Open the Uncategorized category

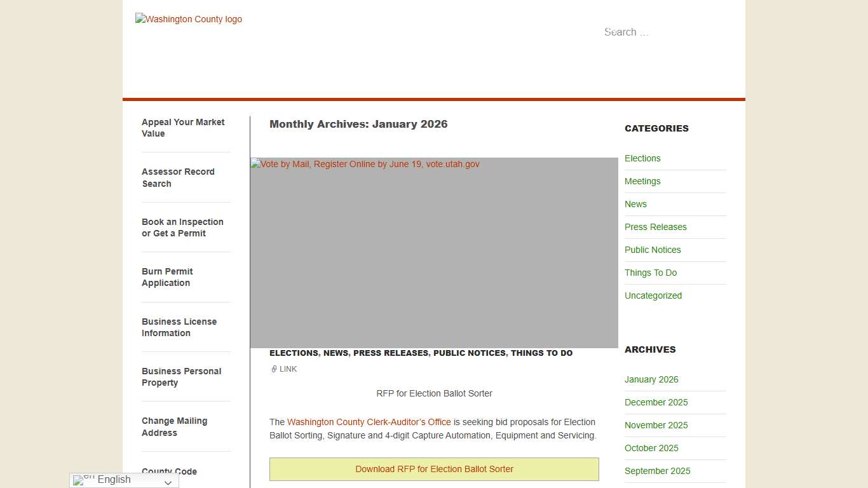(x=653, y=295)
